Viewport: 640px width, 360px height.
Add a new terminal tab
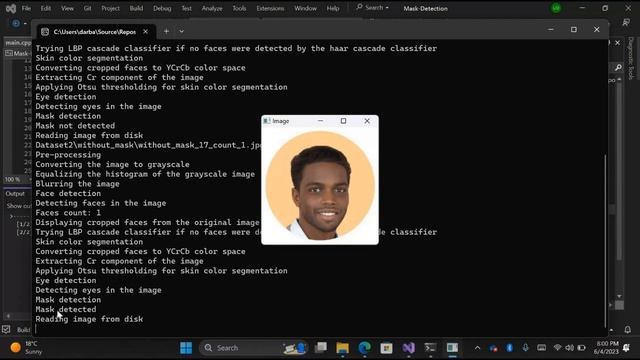coord(166,31)
